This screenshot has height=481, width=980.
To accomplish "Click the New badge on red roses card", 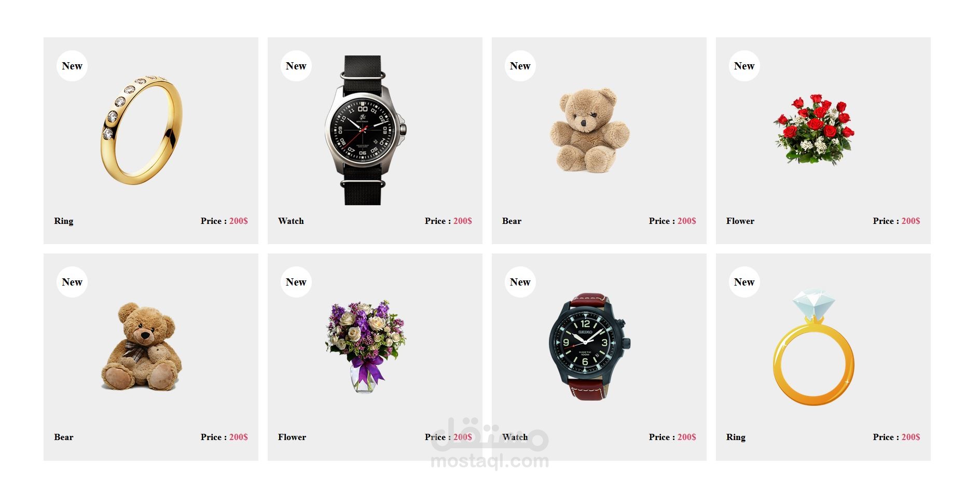I will [x=744, y=66].
